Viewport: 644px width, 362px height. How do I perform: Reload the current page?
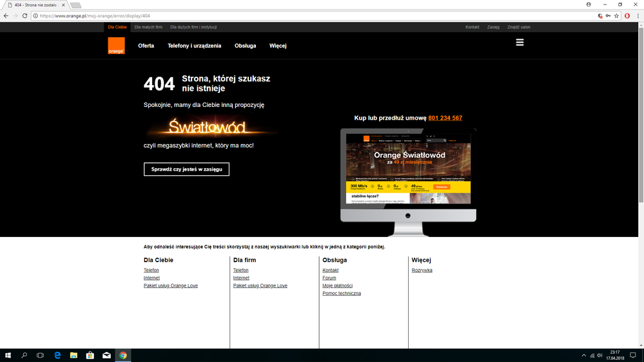tap(24, 15)
